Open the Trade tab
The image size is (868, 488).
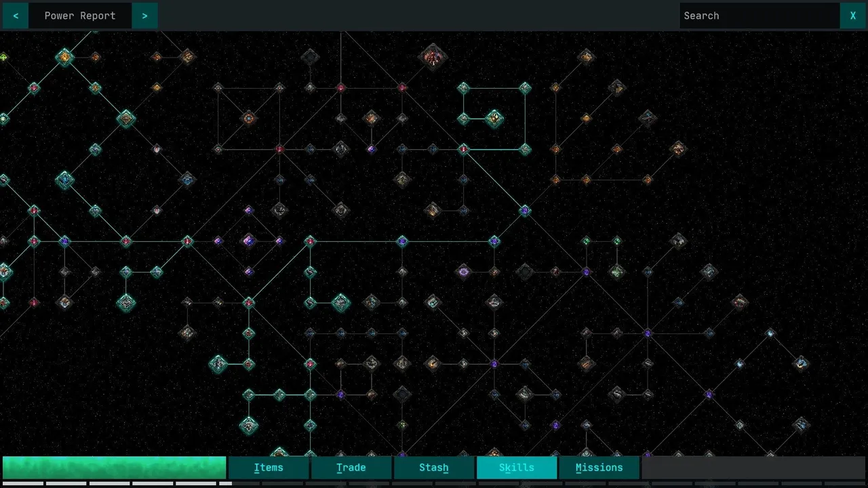pos(351,468)
